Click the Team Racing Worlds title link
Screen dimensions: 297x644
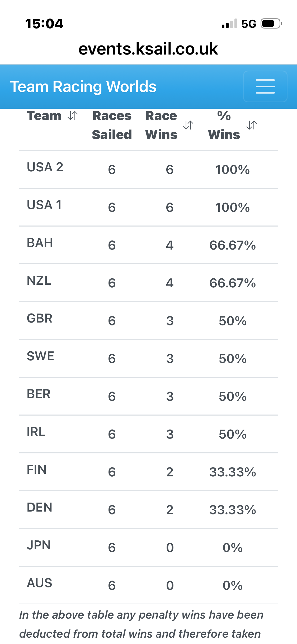click(83, 86)
